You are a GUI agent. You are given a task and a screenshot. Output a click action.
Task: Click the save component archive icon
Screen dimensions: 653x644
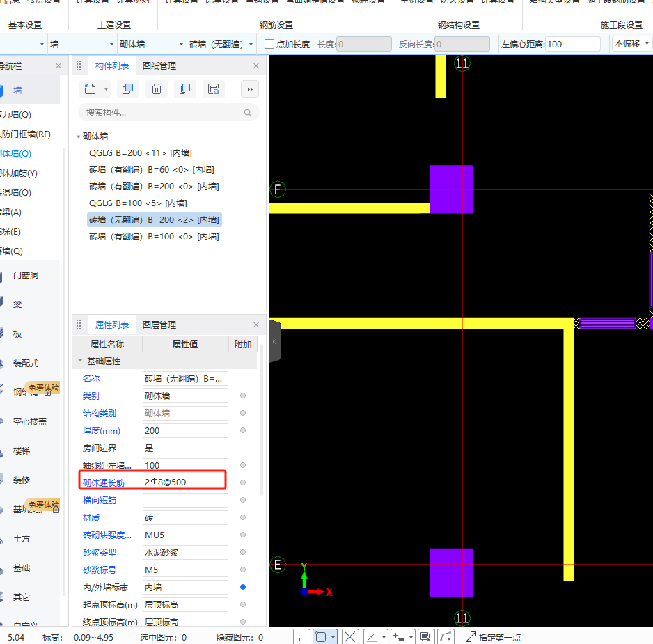tap(213, 88)
